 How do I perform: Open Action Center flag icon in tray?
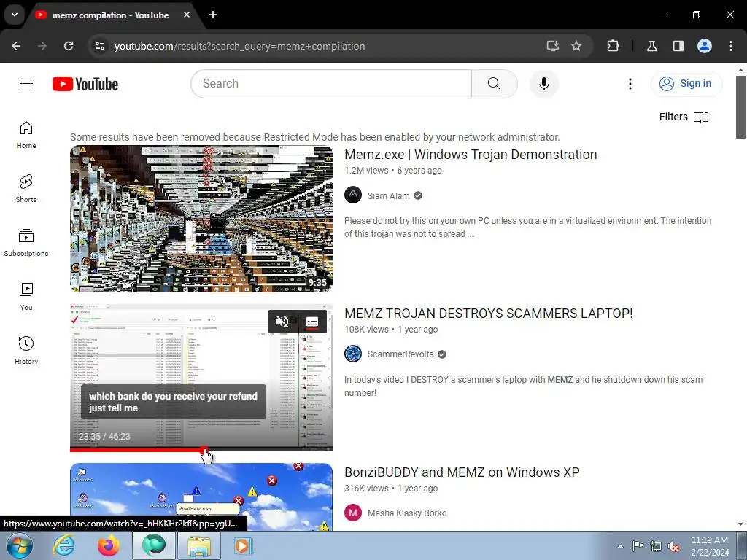point(638,546)
